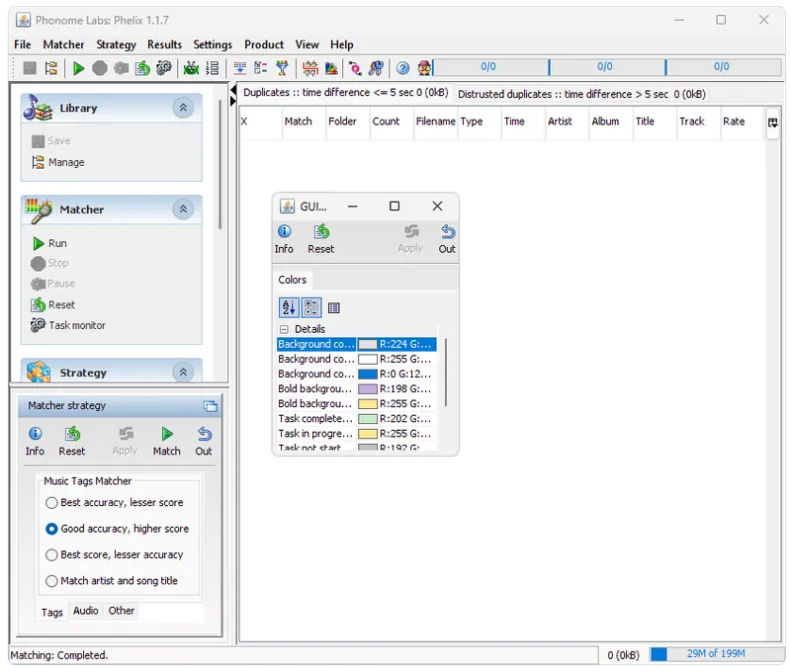Toggle alphabetical A-Z sort in GUI dialog

point(289,307)
